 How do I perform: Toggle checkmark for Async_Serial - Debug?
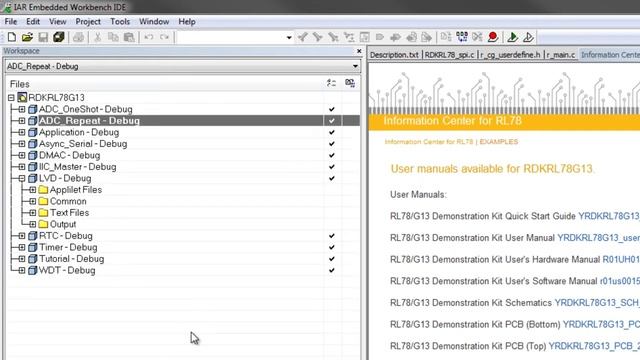[x=332, y=144]
